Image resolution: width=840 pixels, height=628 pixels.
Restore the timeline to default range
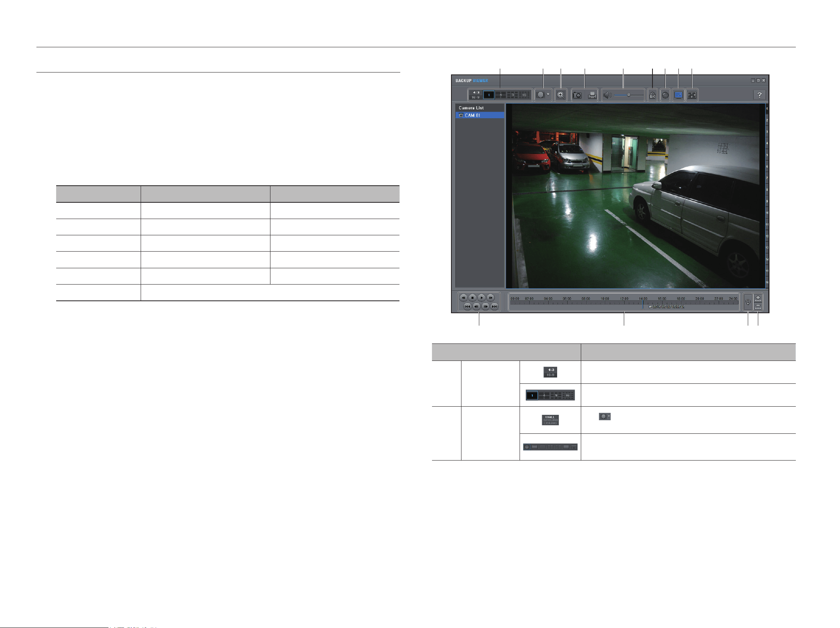(748, 302)
